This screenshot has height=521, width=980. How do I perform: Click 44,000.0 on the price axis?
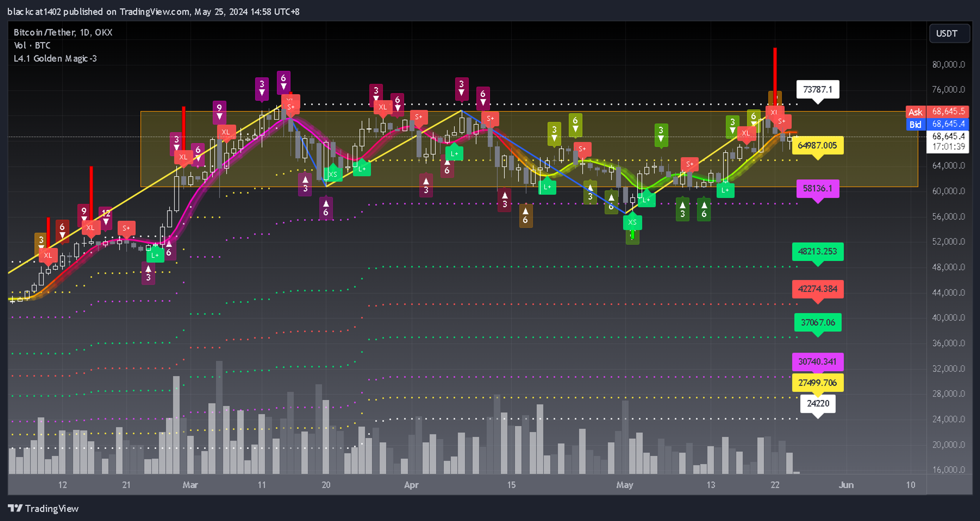coord(949,293)
